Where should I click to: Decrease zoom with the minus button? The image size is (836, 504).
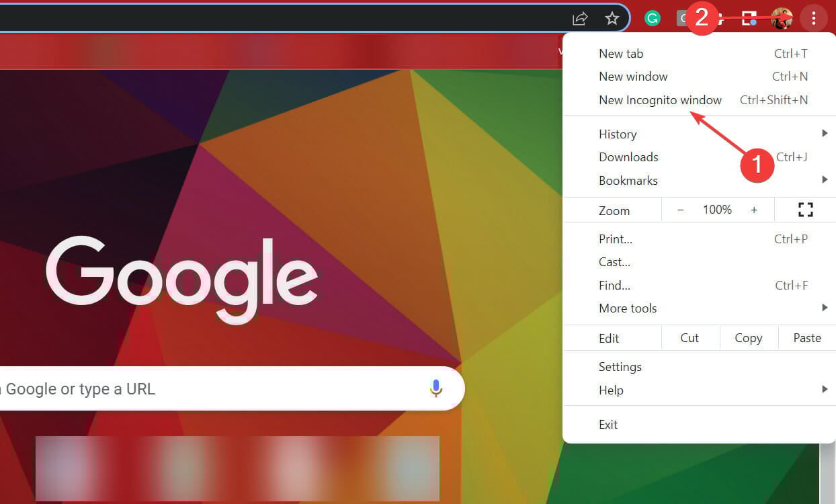pyautogui.click(x=680, y=210)
